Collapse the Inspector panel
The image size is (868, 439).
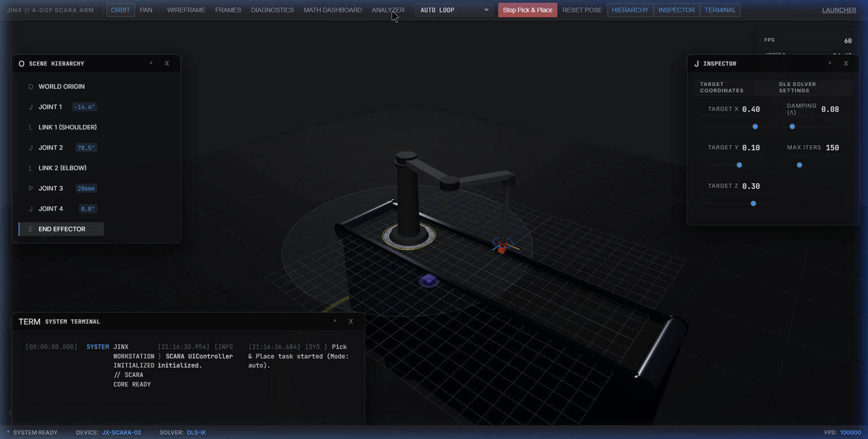click(x=830, y=63)
